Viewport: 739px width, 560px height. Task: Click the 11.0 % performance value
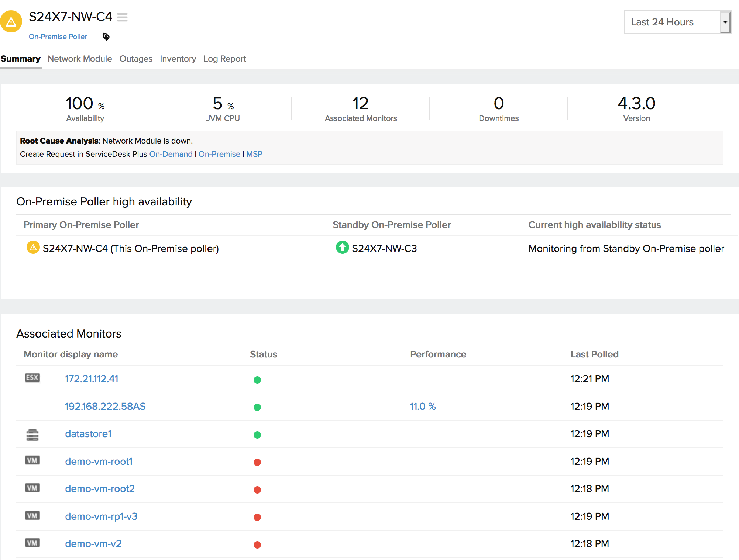point(423,407)
